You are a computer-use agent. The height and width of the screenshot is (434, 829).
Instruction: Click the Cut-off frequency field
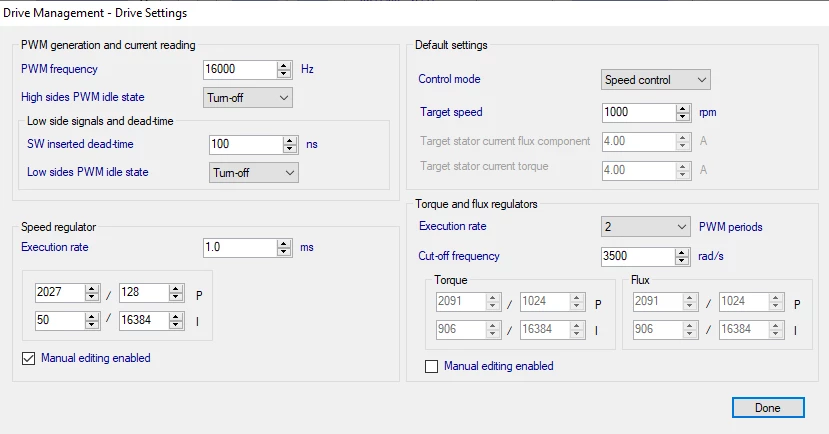[x=638, y=256]
